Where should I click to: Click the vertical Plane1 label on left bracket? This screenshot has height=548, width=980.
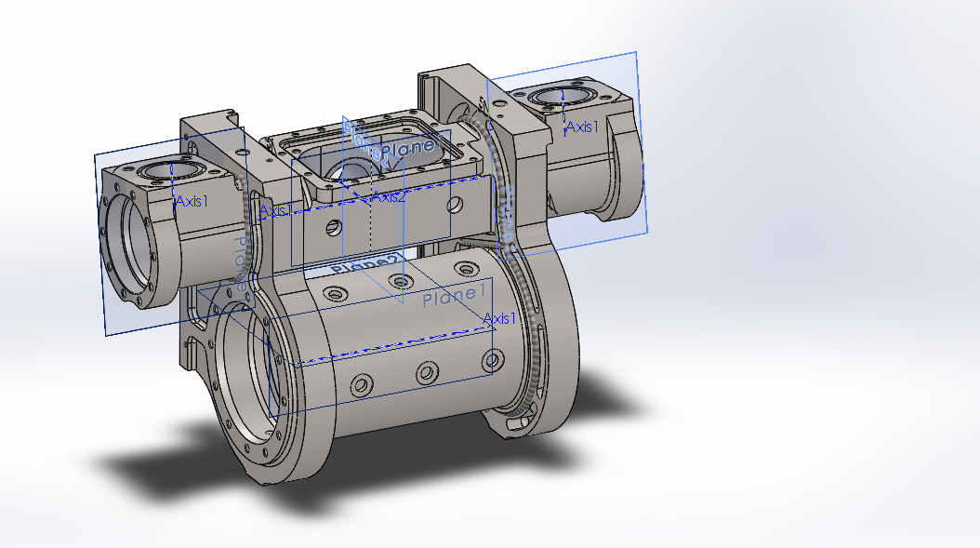pos(241,264)
